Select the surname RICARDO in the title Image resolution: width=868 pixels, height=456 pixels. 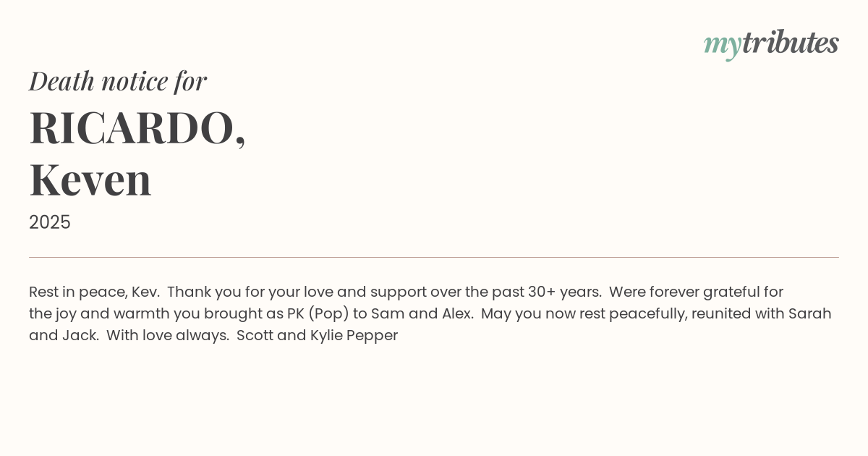pyautogui.click(x=132, y=128)
